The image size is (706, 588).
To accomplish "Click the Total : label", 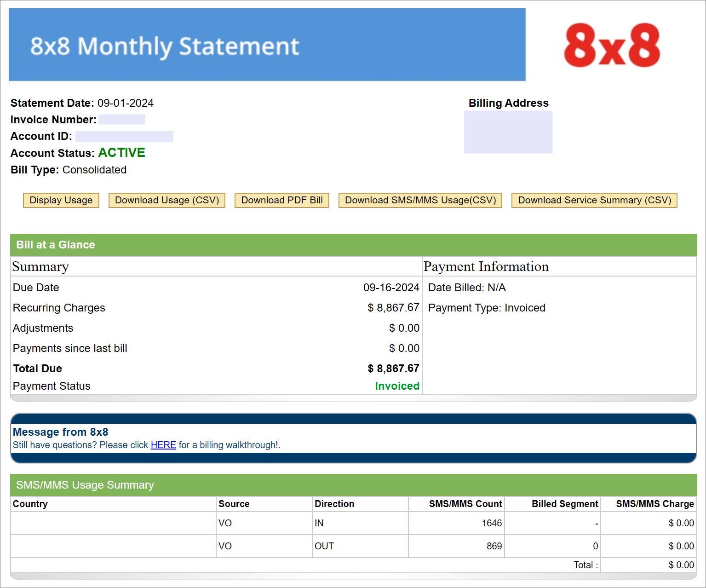I will click(586, 565).
